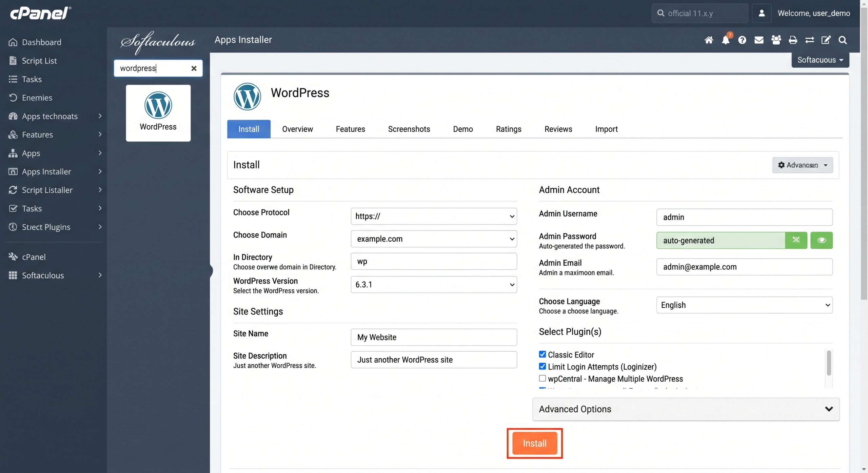The height and width of the screenshot is (473, 868).
Task: Click the user profile icon
Action: click(762, 13)
